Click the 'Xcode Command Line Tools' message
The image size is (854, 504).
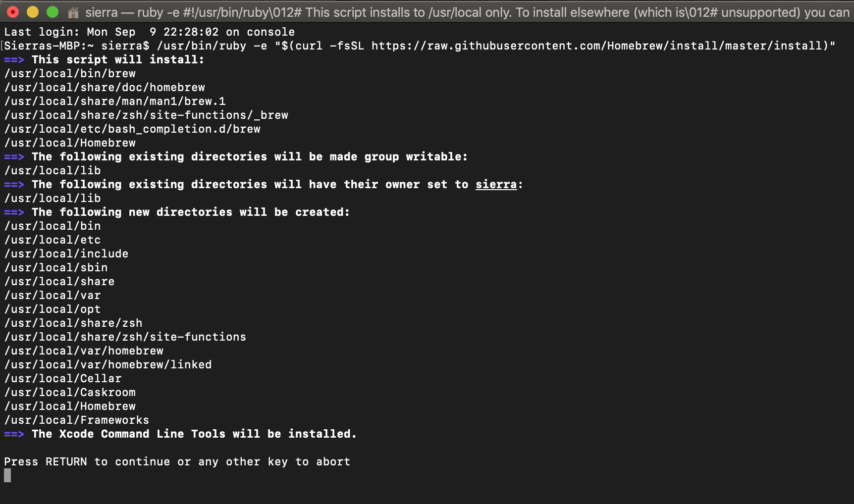point(181,434)
